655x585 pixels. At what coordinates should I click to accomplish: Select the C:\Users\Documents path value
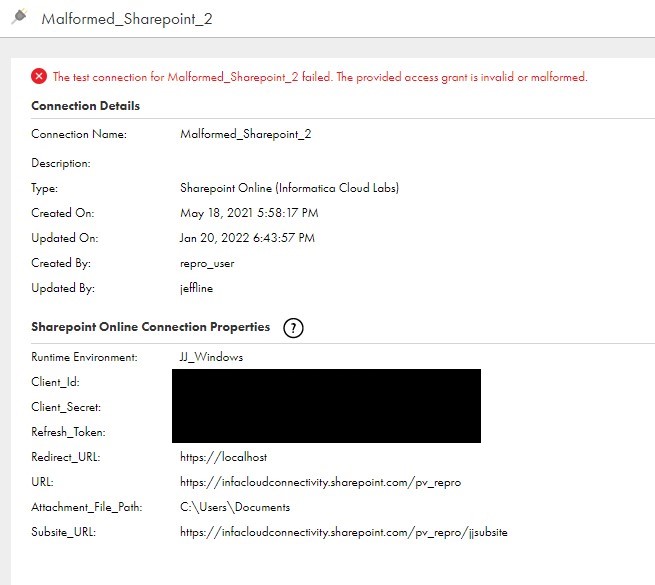(235, 507)
